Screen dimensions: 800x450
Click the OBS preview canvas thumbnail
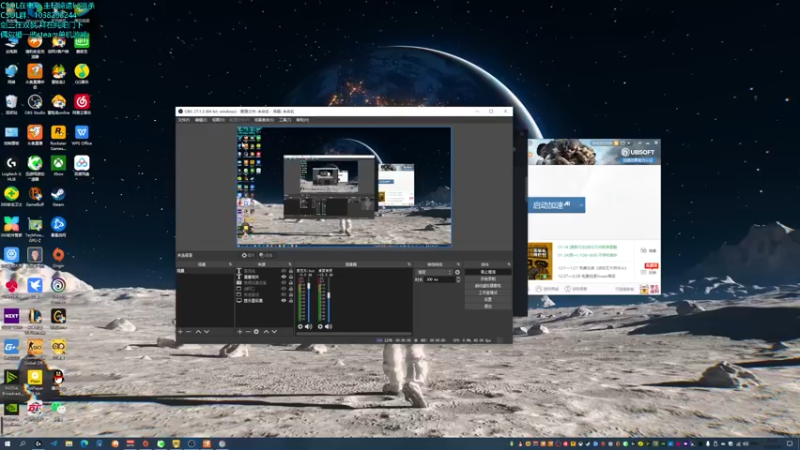point(344,186)
